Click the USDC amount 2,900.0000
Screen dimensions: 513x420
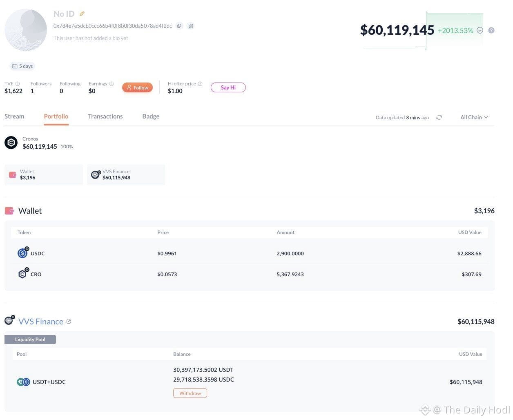290,253
